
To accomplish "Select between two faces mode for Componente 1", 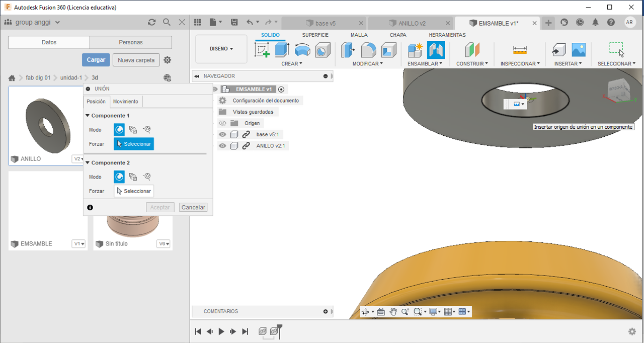I will (x=133, y=130).
